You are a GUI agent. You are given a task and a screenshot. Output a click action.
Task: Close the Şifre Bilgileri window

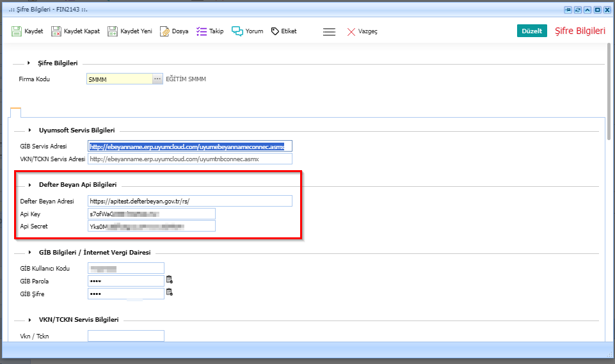click(607, 10)
